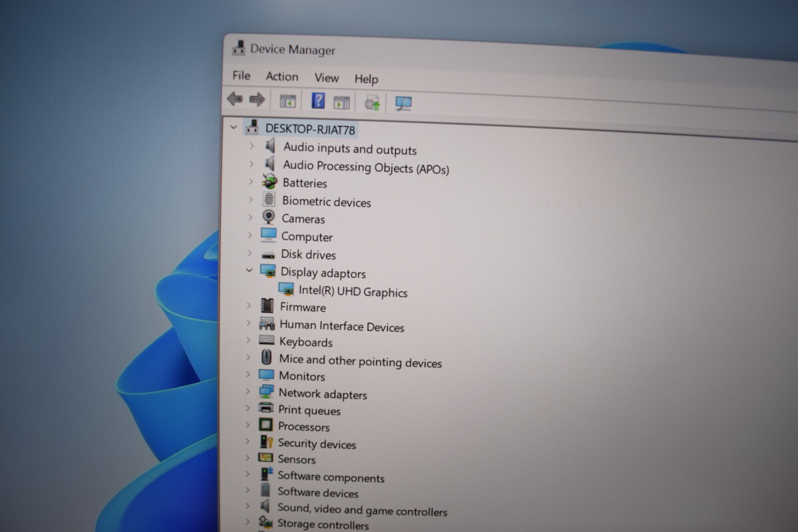This screenshot has height=532, width=798.
Task: Open the Action menu
Action: coord(282,76)
